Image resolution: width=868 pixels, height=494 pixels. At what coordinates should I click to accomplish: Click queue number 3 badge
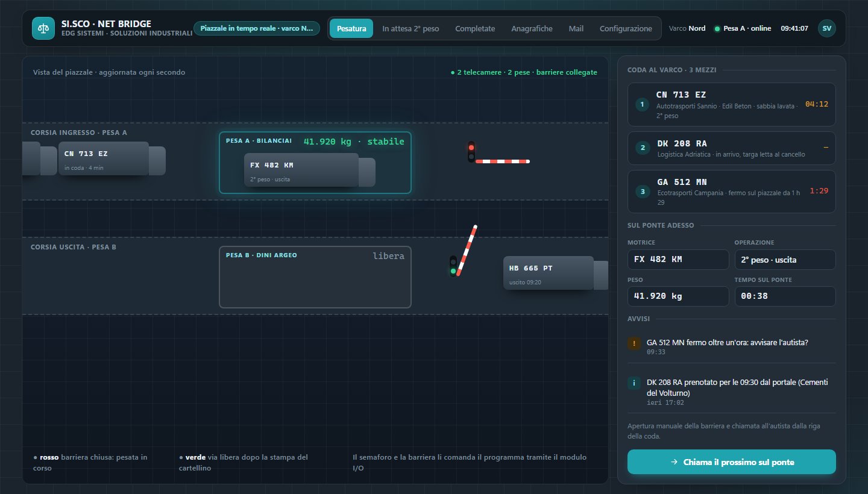(643, 192)
